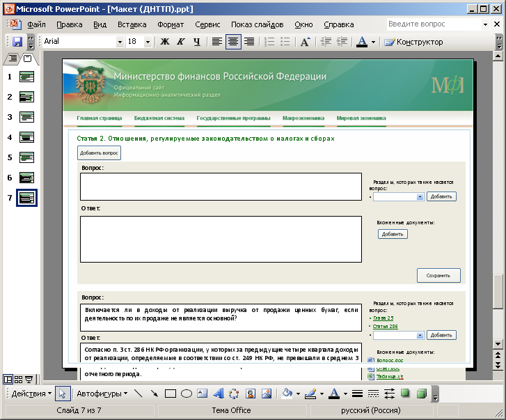Open line color dropdown arrow
The image size is (506, 420).
(322, 394)
